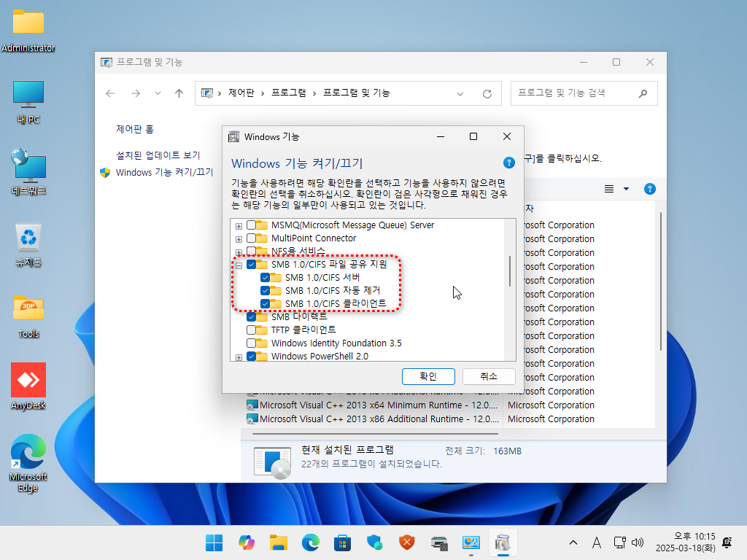Open the notification bell icon
747x560 pixels.
coord(727,542)
